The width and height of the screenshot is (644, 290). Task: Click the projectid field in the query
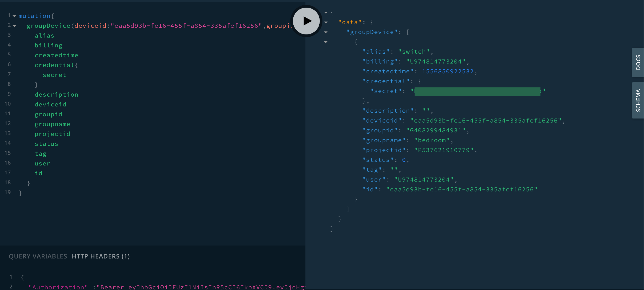[53, 134]
